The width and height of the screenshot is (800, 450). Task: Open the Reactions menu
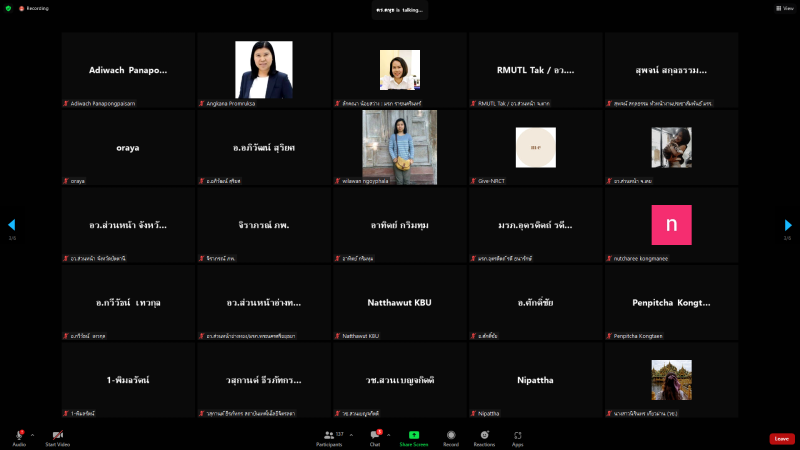(x=484, y=435)
